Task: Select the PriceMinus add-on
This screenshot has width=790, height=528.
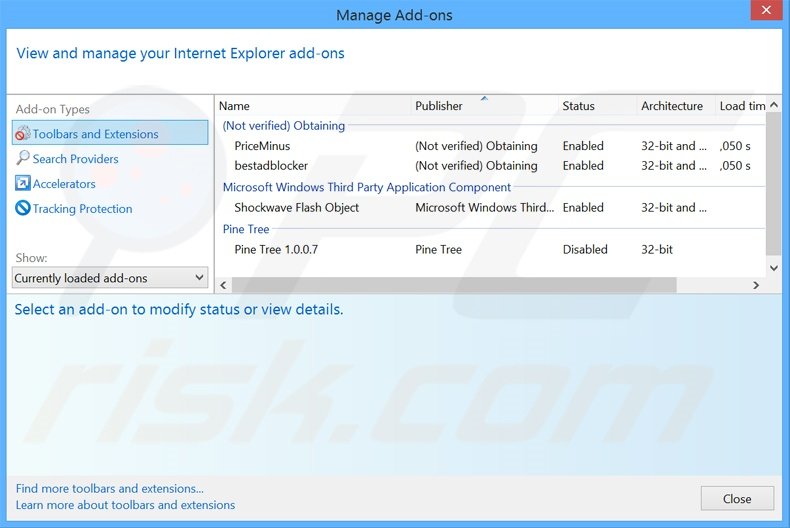Action: click(491, 146)
